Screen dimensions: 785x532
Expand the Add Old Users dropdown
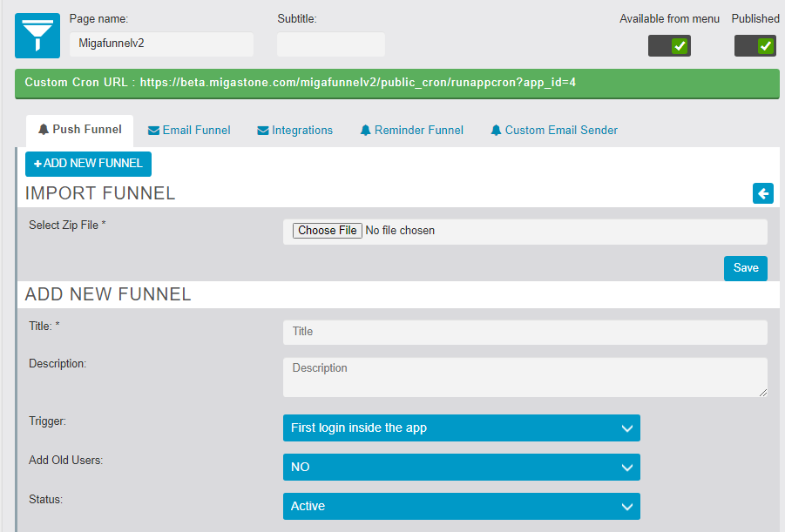pyautogui.click(x=461, y=467)
